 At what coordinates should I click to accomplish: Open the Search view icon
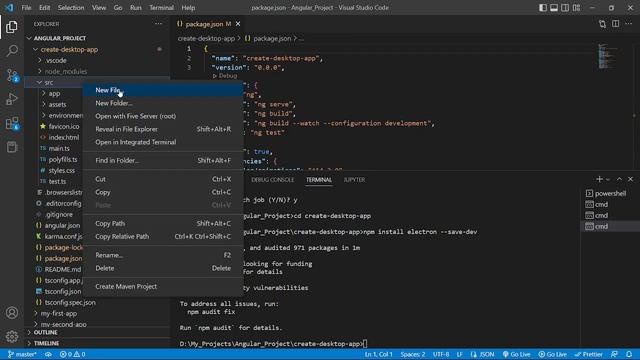[x=12, y=51]
